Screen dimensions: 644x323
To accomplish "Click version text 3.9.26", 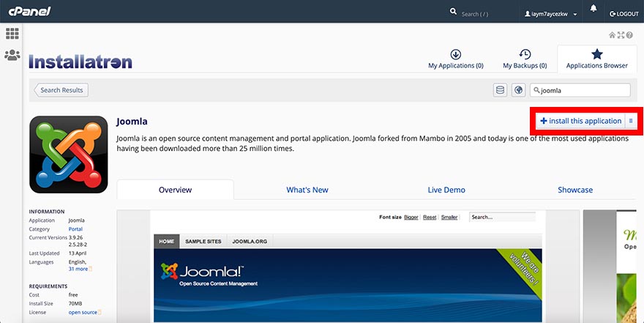I will [75, 237].
